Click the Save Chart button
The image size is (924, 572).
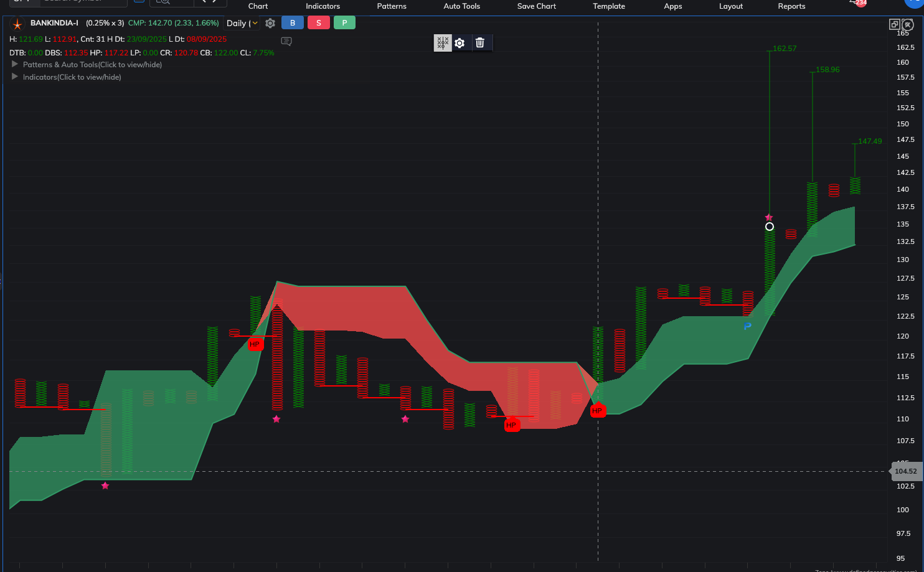click(x=536, y=6)
